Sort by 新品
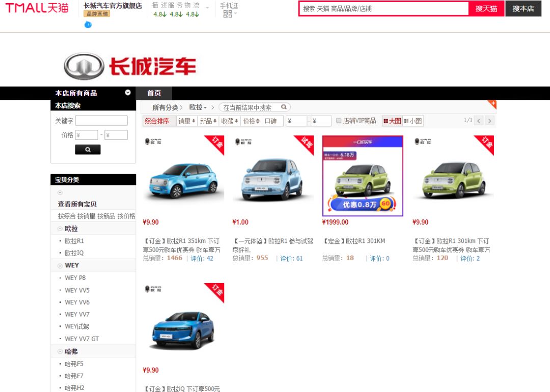550x392 pixels. (208, 121)
